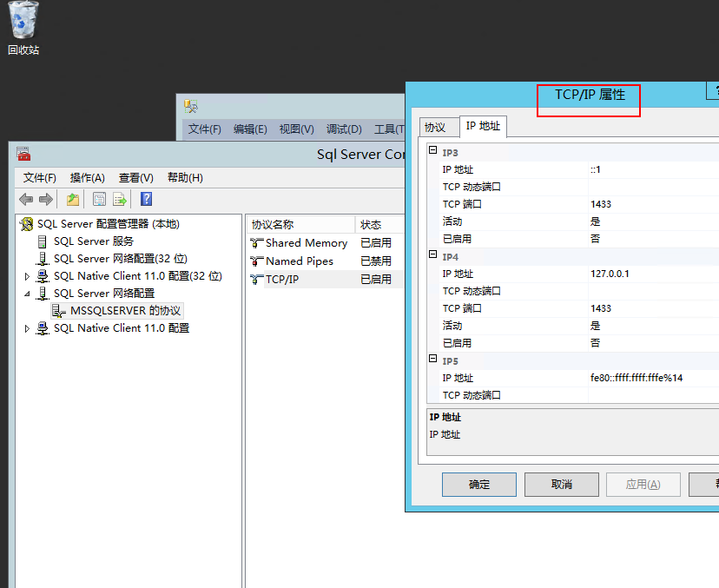
Task: Select the TCP/IP protocol icon in the list
Action: click(257, 280)
